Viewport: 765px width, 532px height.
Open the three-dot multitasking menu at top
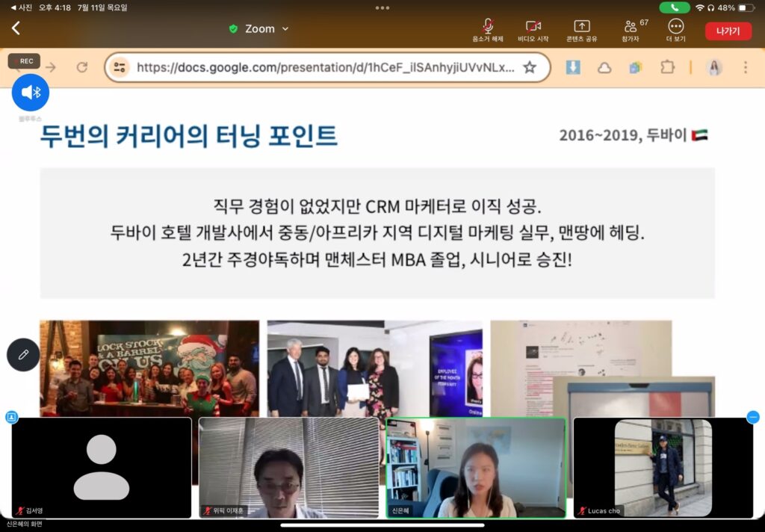click(382, 7)
